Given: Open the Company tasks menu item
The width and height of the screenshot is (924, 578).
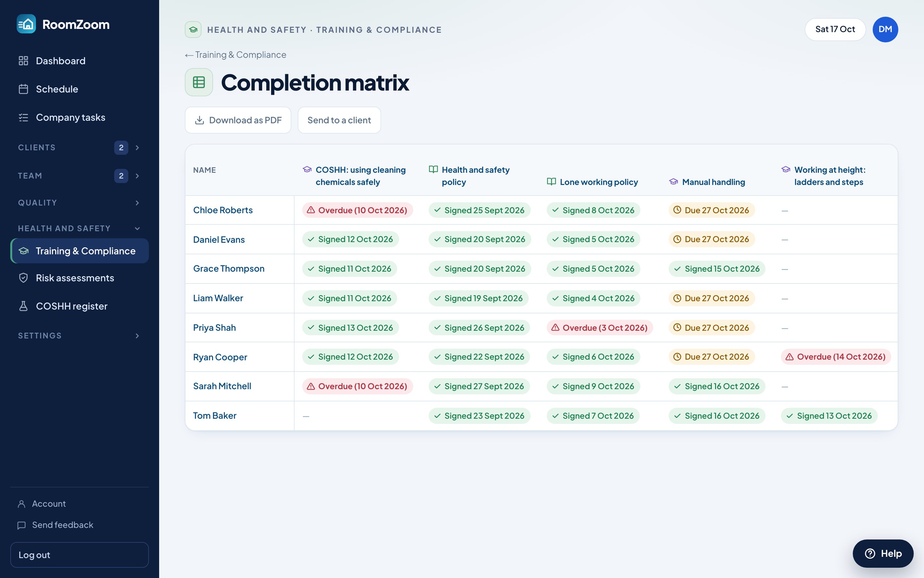Looking at the screenshot, I should (x=80, y=117).
